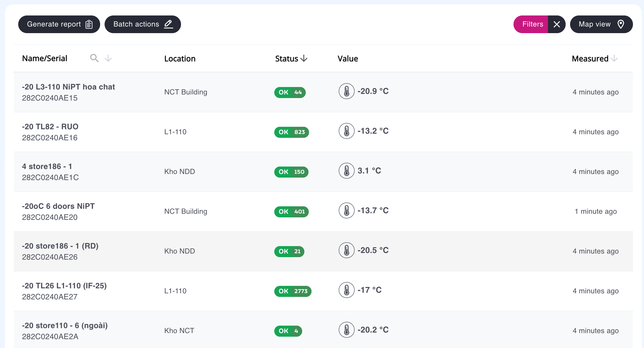Click the Location column header
This screenshot has height=348, width=644.
coord(180,59)
